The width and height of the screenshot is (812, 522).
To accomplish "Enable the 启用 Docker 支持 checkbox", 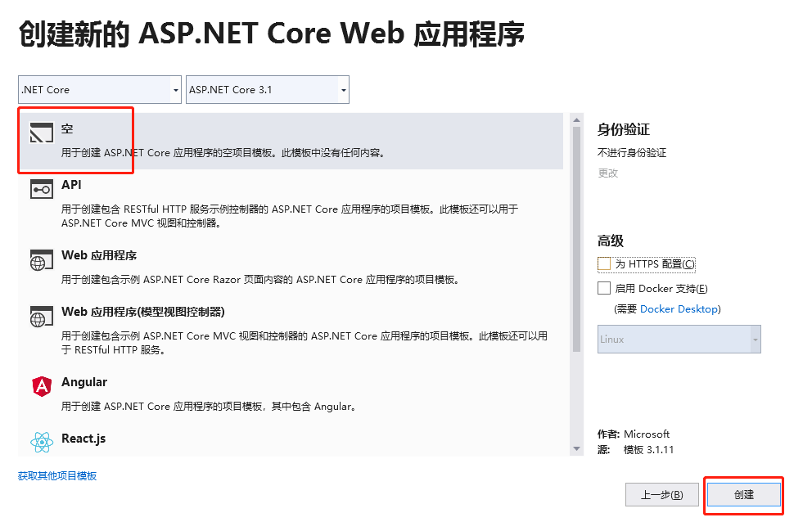I will pos(604,288).
